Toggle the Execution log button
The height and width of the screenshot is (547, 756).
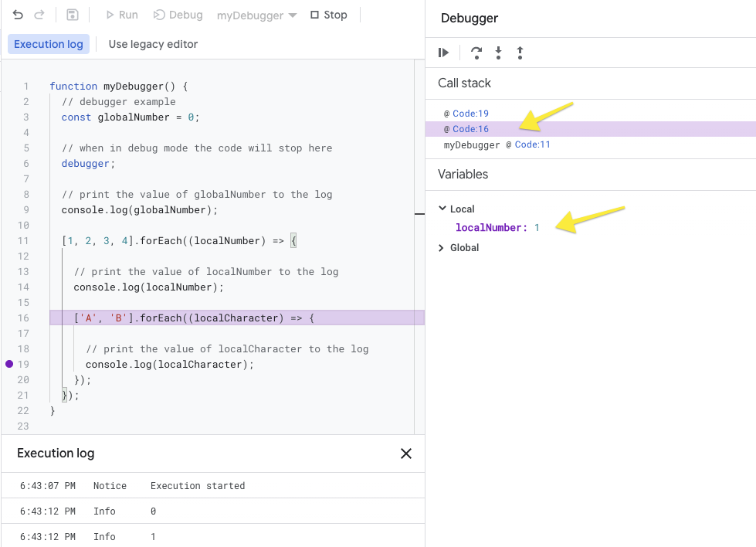click(48, 44)
